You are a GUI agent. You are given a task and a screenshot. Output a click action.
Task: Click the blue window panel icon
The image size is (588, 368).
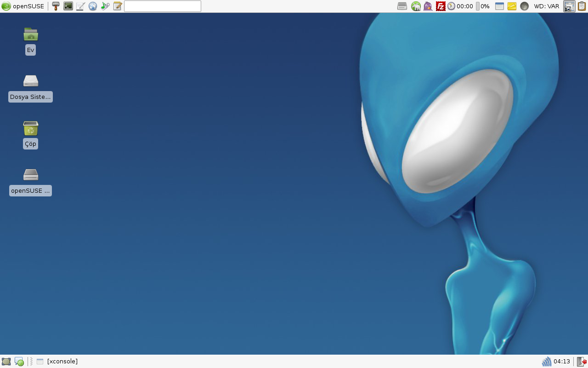tap(499, 6)
